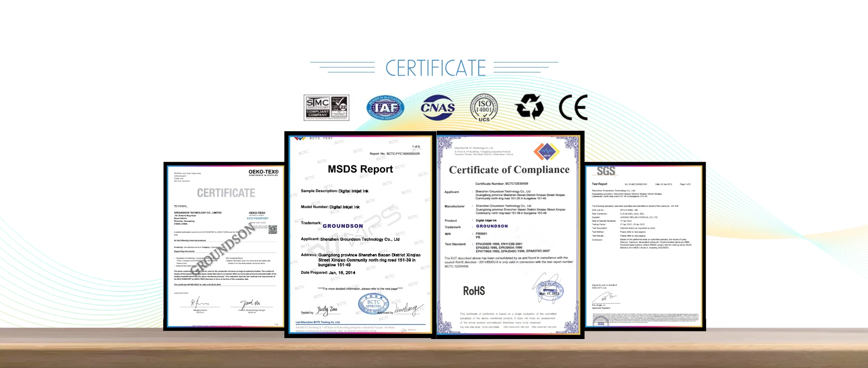Open the SGS Test Report image
This screenshot has width=868, height=368.
[x=645, y=246]
